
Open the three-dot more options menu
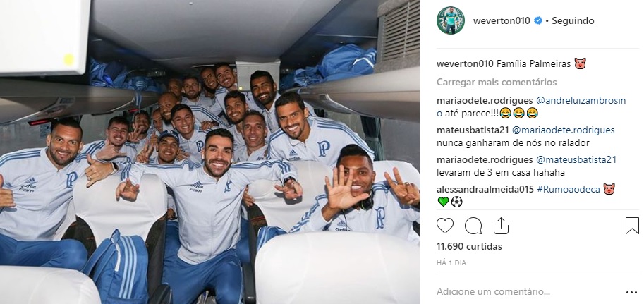point(632,293)
